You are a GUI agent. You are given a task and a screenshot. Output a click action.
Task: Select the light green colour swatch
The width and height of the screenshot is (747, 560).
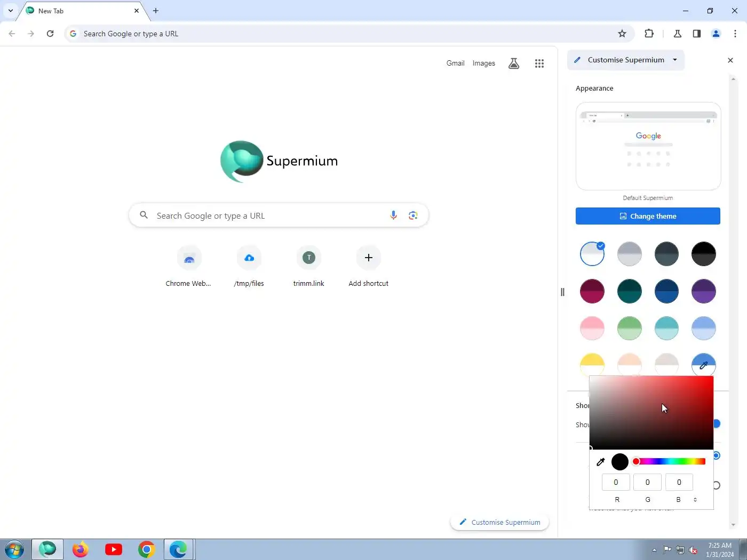coord(630,328)
